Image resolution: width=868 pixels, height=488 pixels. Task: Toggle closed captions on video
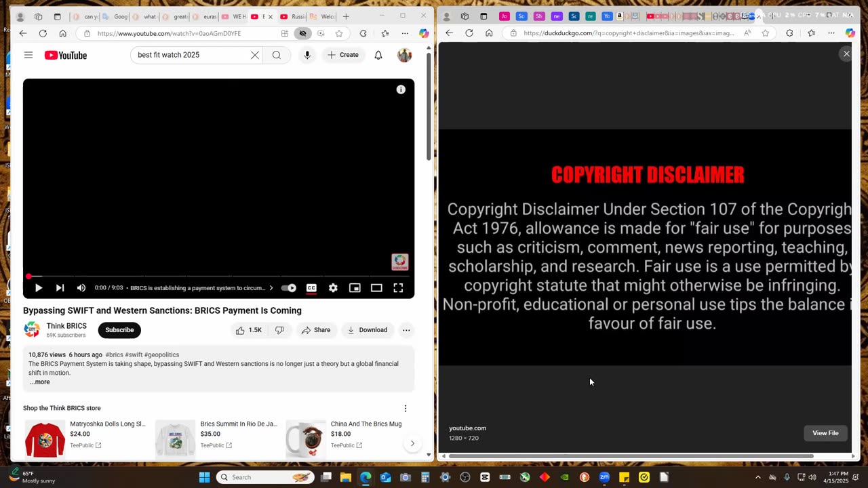tap(311, 288)
